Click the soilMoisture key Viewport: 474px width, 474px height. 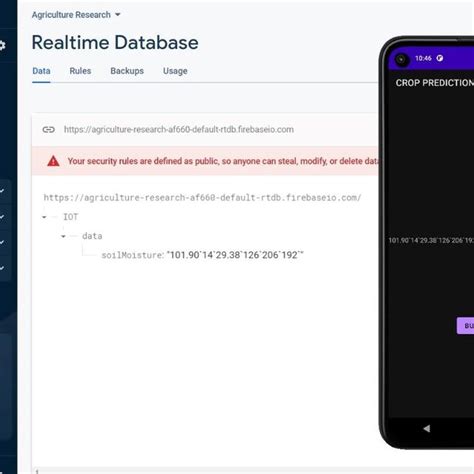(132, 255)
